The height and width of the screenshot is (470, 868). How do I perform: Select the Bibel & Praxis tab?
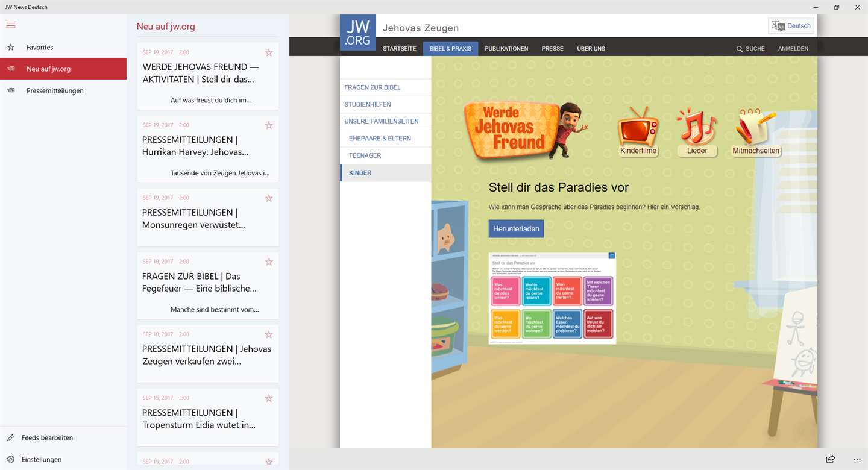click(x=450, y=49)
